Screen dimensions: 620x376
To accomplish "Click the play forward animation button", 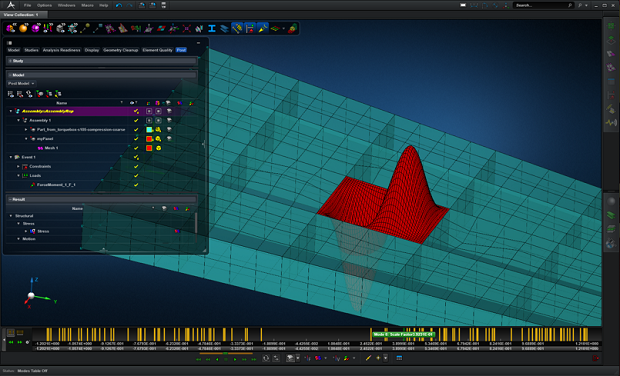I will [x=235, y=359].
